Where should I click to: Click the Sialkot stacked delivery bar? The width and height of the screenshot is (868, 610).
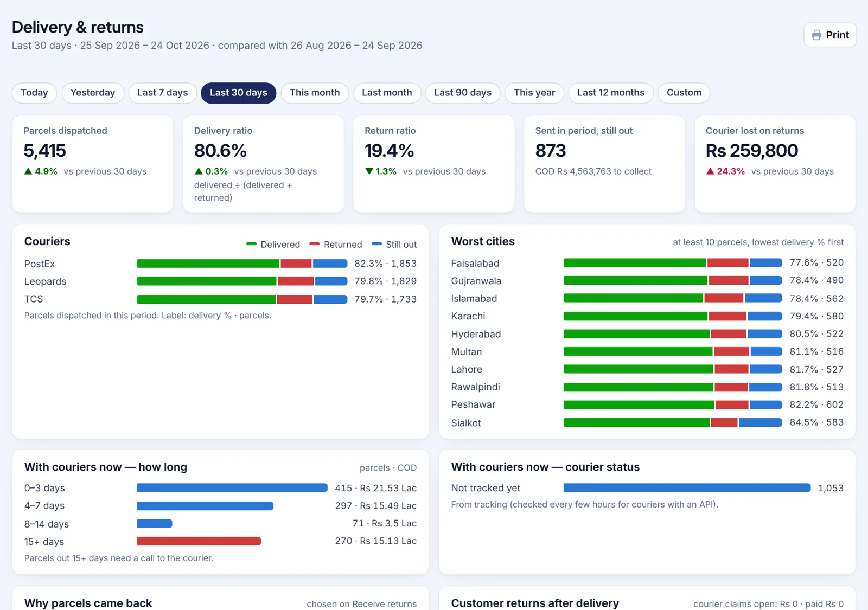[673, 422]
